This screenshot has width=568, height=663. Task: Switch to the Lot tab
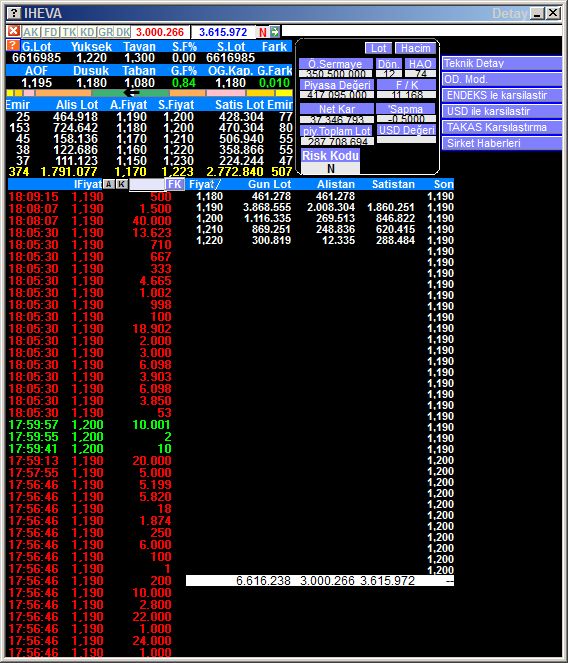pos(378,48)
